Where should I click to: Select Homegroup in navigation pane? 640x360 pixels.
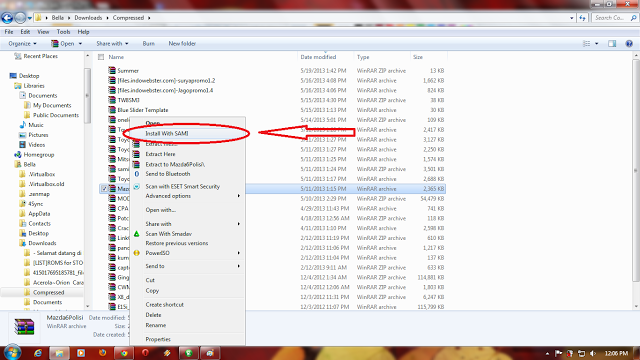tap(38, 155)
